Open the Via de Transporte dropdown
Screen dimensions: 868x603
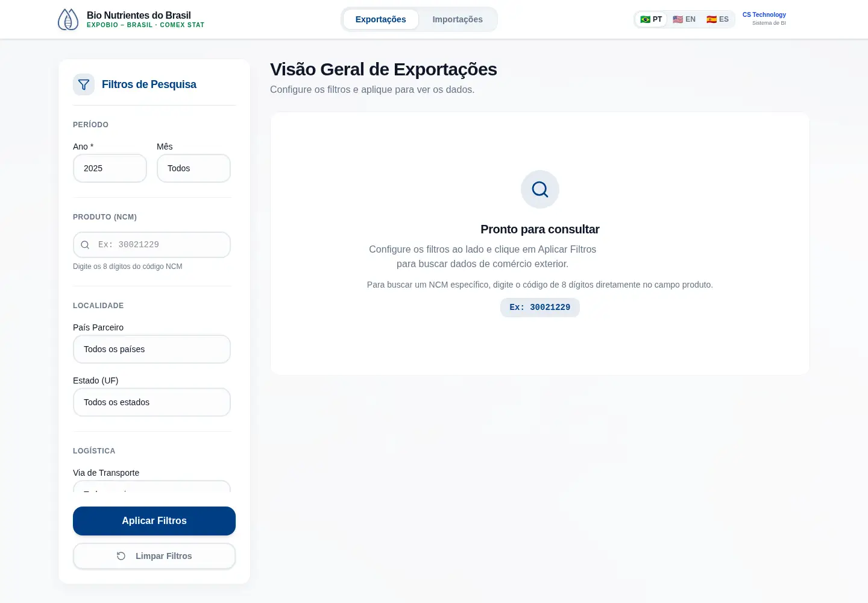[x=152, y=487]
